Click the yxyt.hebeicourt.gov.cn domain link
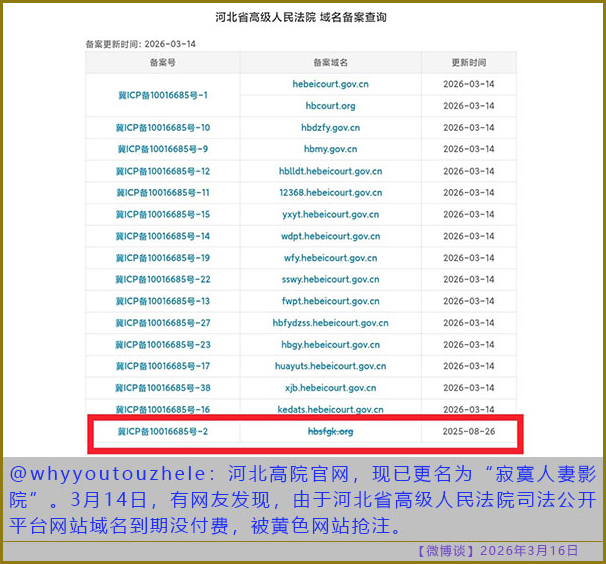 (330, 214)
